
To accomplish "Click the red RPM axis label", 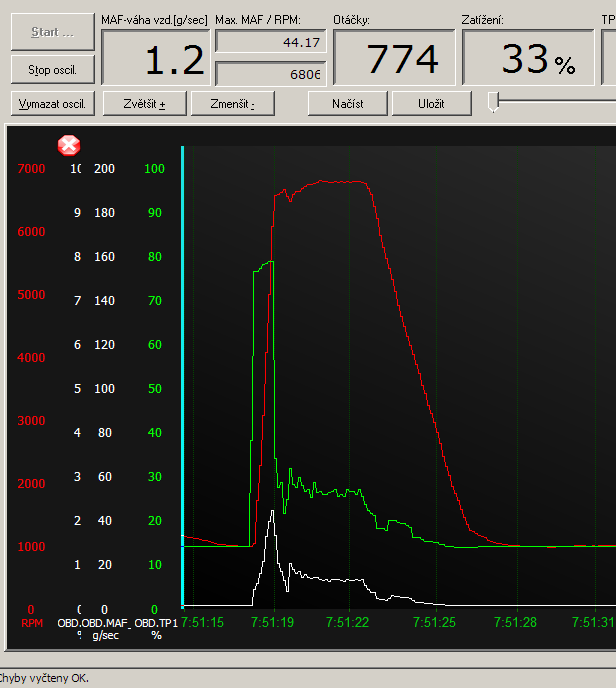I will tap(33, 623).
